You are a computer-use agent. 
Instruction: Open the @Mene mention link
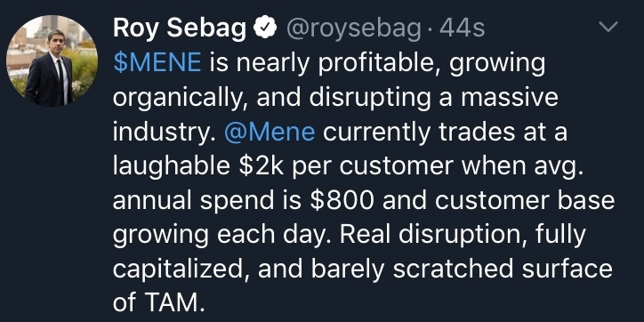[x=270, y=133]
